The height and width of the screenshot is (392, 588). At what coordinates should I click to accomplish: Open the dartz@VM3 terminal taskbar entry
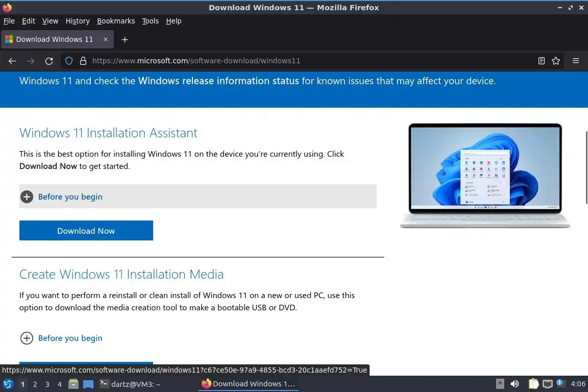point(130,384)
